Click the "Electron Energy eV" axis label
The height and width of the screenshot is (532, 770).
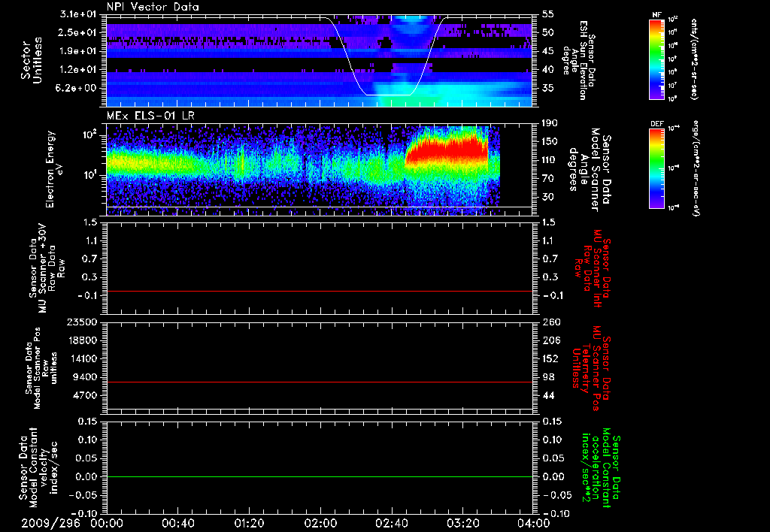(56, 169)
